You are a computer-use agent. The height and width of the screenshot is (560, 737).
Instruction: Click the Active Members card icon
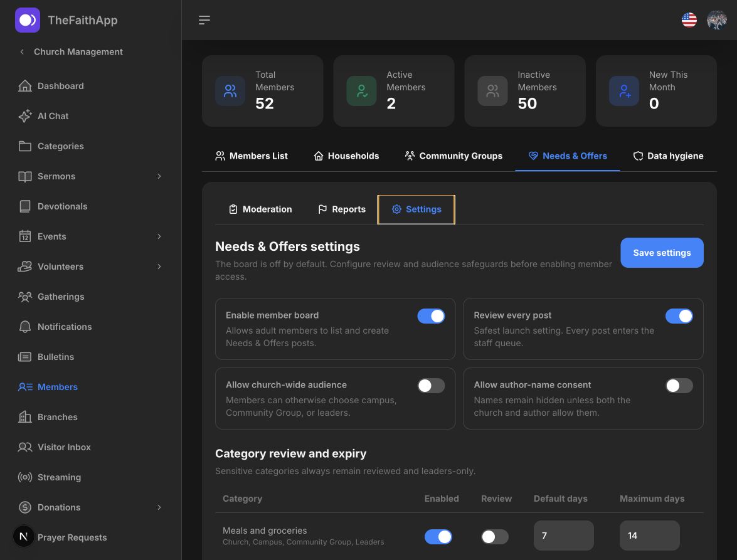point(361,91)
